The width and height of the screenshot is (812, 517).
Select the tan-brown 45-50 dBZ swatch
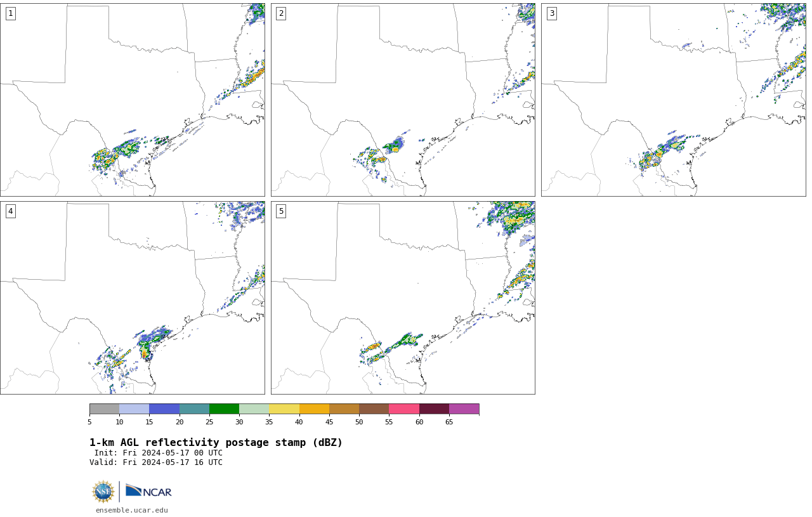[344, 409]
